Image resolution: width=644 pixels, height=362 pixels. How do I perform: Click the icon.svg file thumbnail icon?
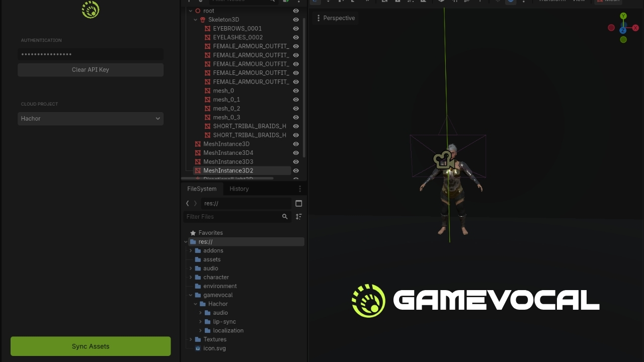(x=198, y=348)
